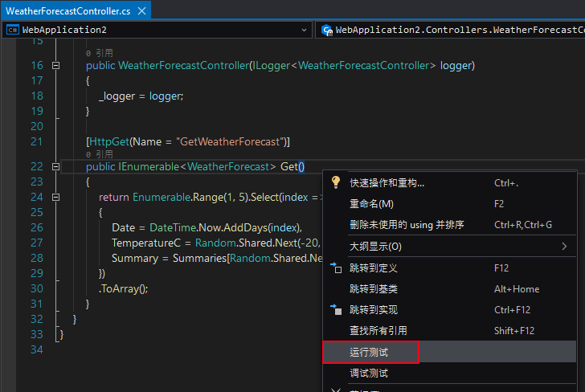Viewport: 585px width, 392px height.
Task: Open the WebApplication2 project dropdown
Action: point(304,30)
